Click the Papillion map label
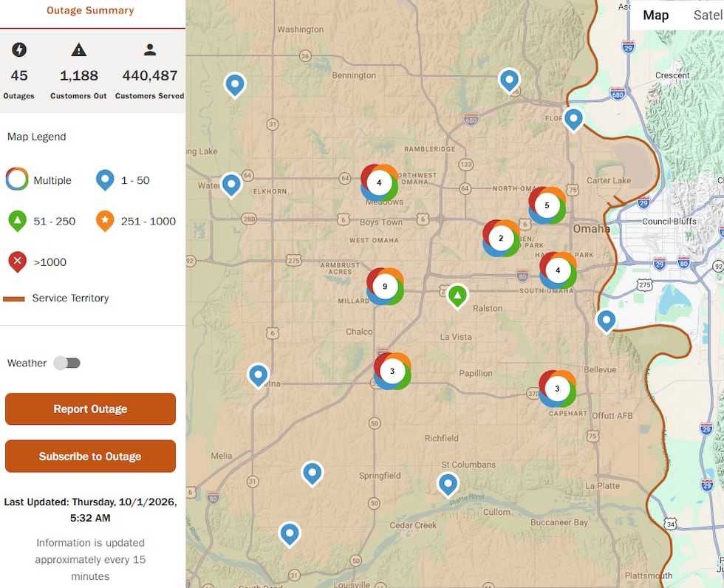The image size is (724, 588). click(476, 373)
